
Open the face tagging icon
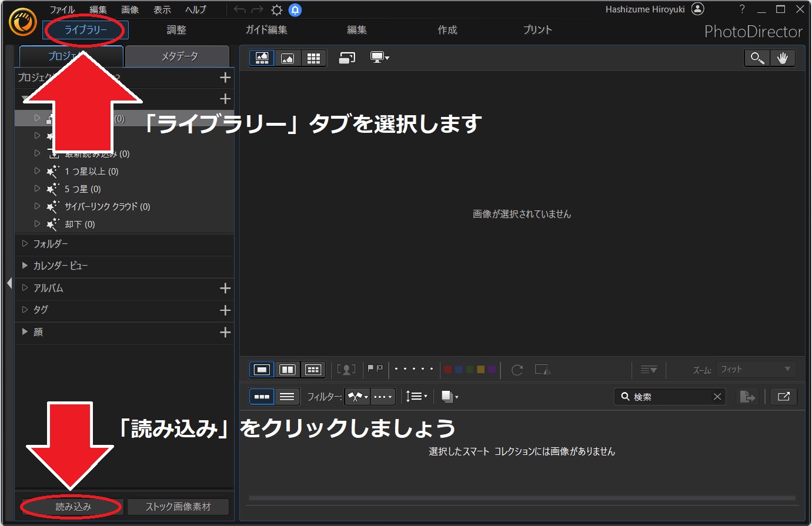pyautogui.click(x=347, y=369)
